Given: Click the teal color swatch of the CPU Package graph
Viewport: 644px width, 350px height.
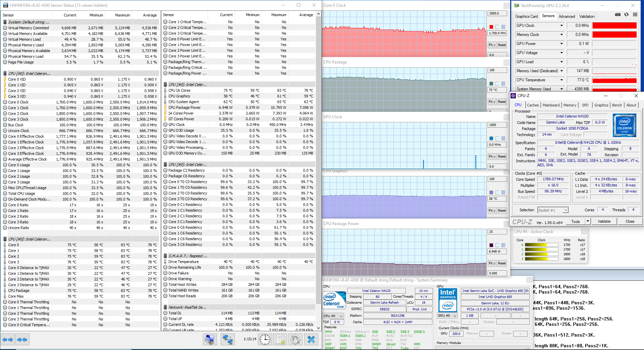Looking at the screenshot, I should pos(491,84).
